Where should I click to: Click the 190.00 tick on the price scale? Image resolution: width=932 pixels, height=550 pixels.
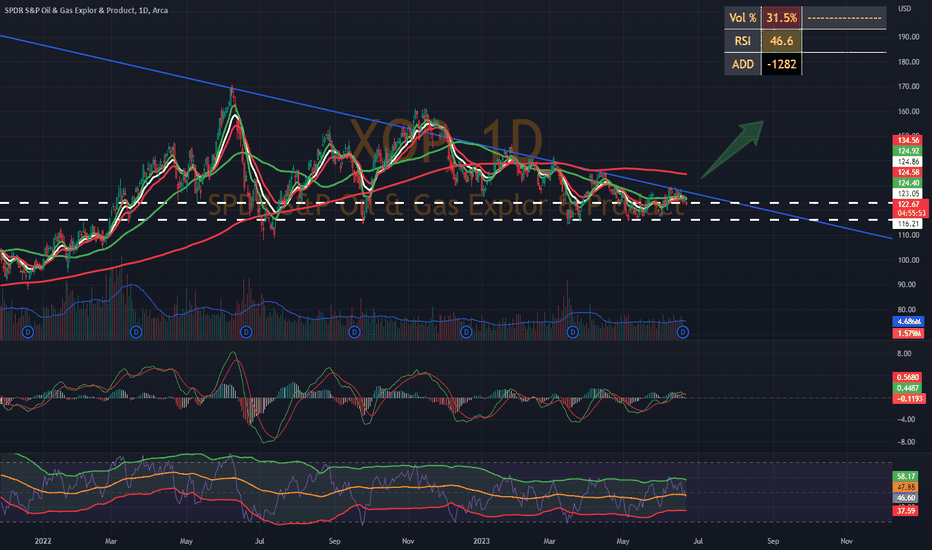point(908,37)
